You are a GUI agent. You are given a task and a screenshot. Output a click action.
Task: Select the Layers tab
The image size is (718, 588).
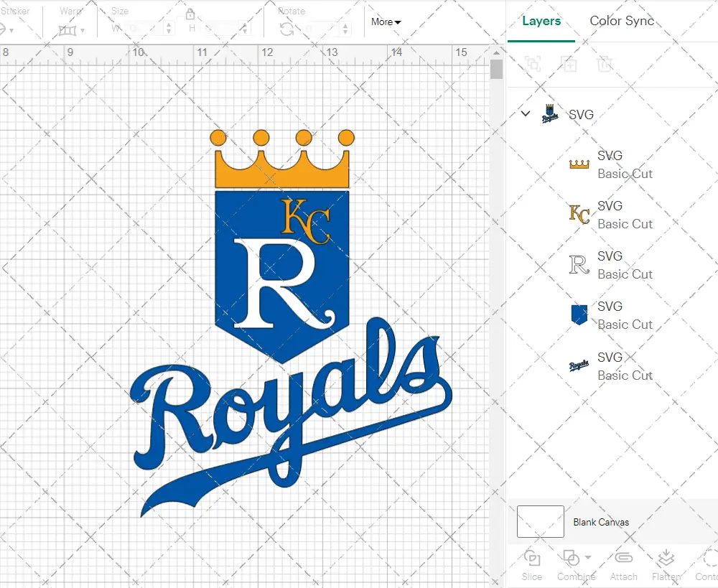point(541,21)
